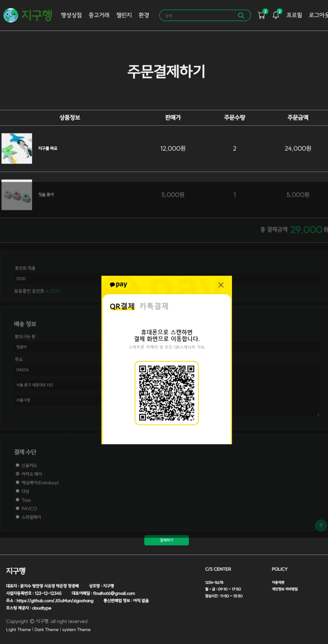
Task: Switch to Light Theme
Action: point(18,629)
